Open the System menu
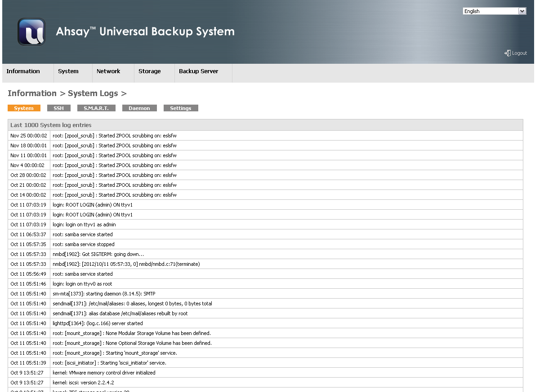Image resolution: width=544 pixels, height=392 pixels. point(68,71)
